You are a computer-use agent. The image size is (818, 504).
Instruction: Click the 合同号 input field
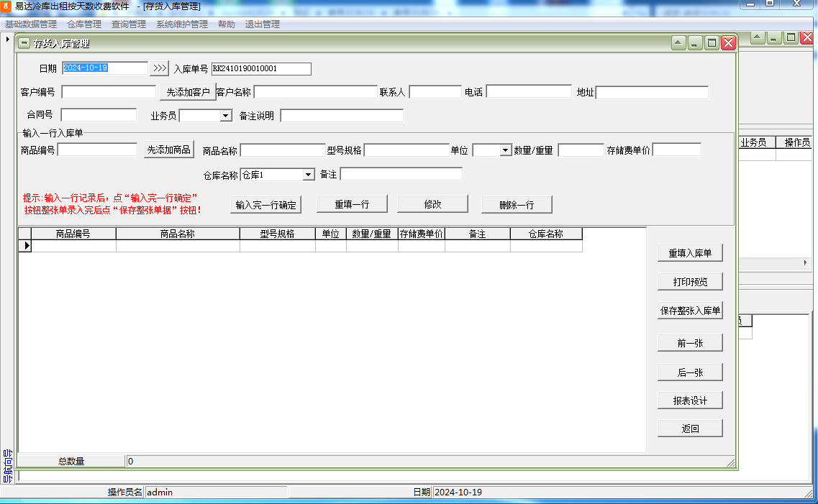tap(99, 114)
